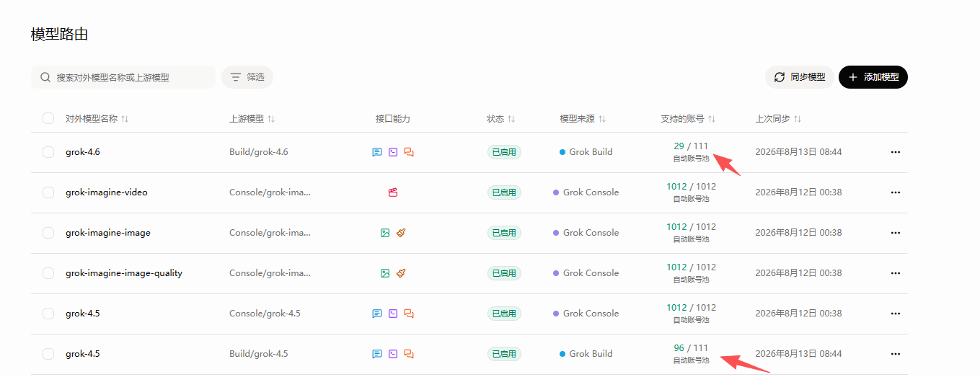Click sync date 2026年8月12日 00:38 in grok-imagine-video row
Screen dimensions: 980x377
798,192
